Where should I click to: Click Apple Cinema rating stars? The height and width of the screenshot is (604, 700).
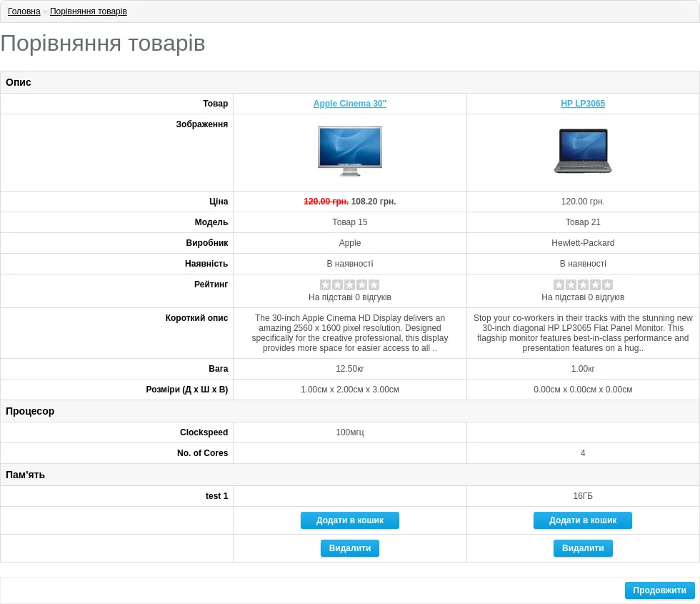tap(349, 284)
